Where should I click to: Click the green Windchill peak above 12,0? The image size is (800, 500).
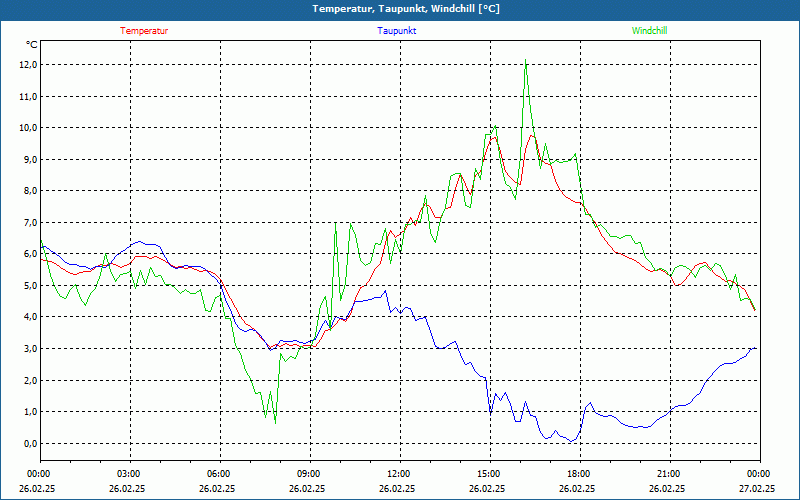point(526,62)
